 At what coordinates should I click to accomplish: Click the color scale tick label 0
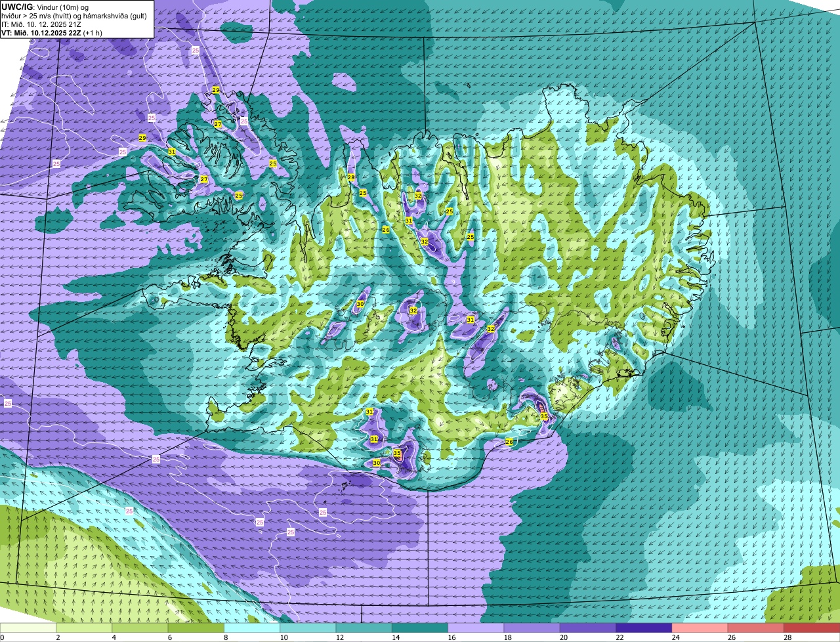[2, 637]
